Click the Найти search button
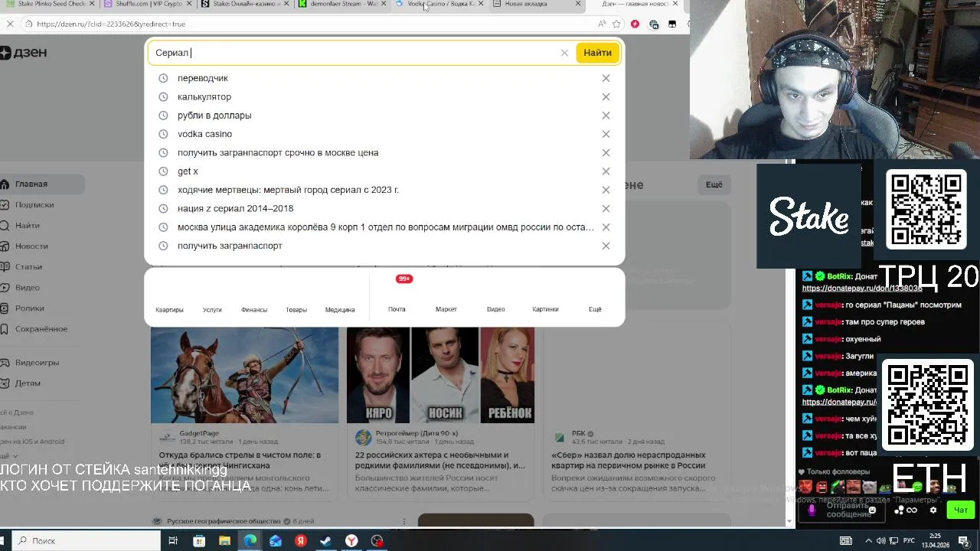This screenshot has height=551, width=980. pos(597,53)
